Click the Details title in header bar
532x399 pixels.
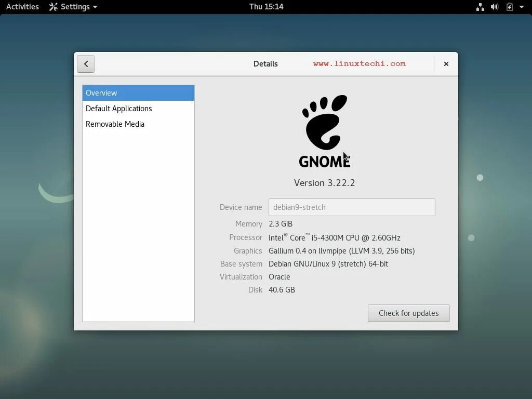265,64
